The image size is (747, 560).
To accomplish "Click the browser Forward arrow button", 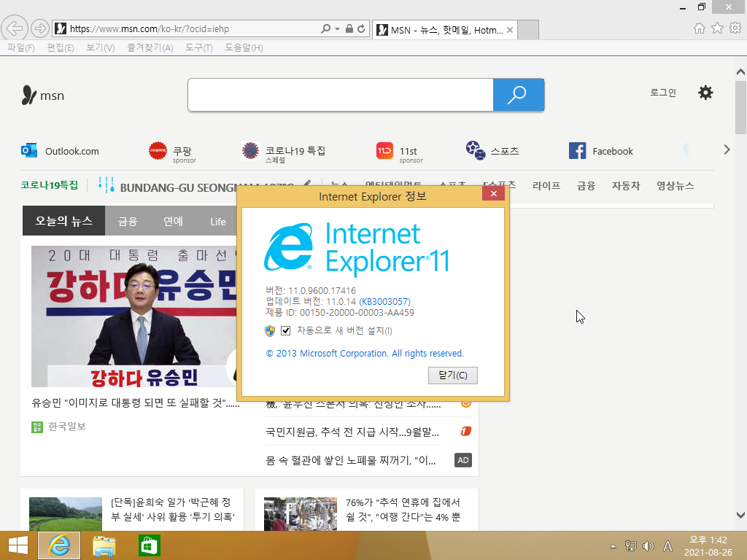I will [x=40, y=28].
